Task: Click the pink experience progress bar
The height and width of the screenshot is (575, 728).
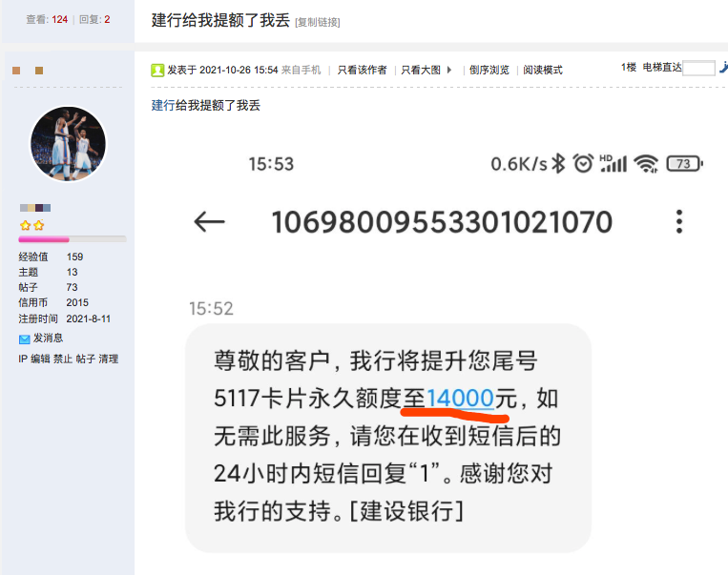Action: (72, 239)
